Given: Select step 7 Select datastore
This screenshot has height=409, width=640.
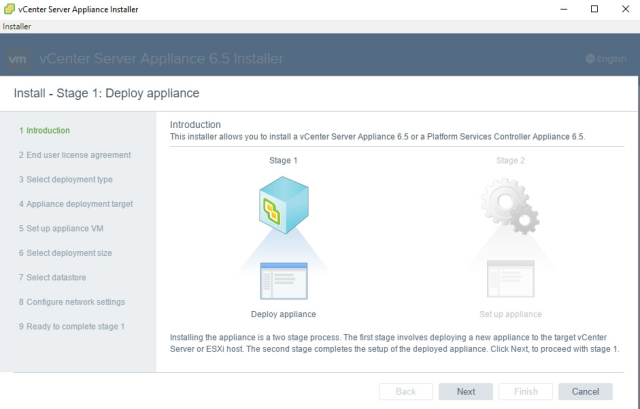Looking at the screenshot, I should click(53, 278).
